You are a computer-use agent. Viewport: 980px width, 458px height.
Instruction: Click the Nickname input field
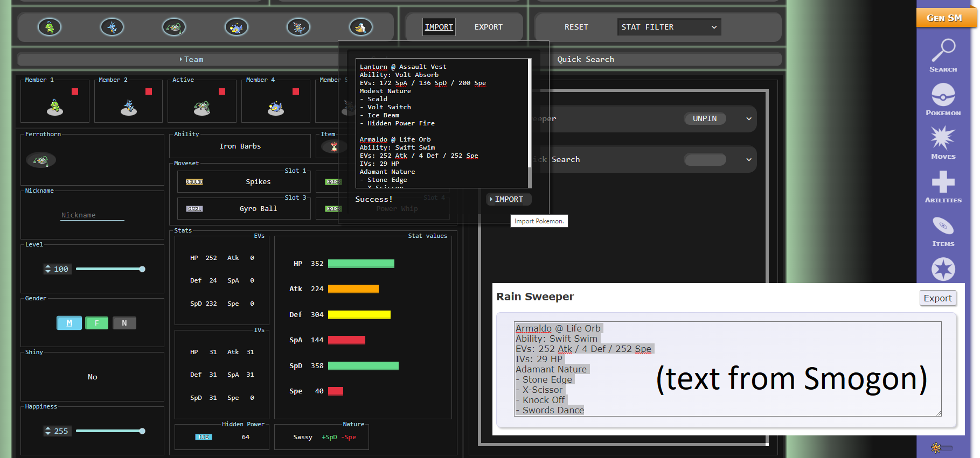[92, 215]
